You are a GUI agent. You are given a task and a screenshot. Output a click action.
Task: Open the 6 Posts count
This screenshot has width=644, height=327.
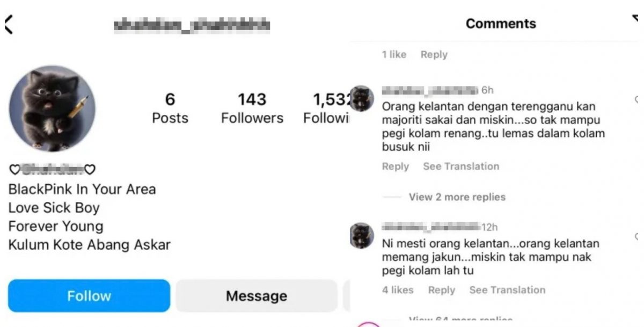click(170, 108)
